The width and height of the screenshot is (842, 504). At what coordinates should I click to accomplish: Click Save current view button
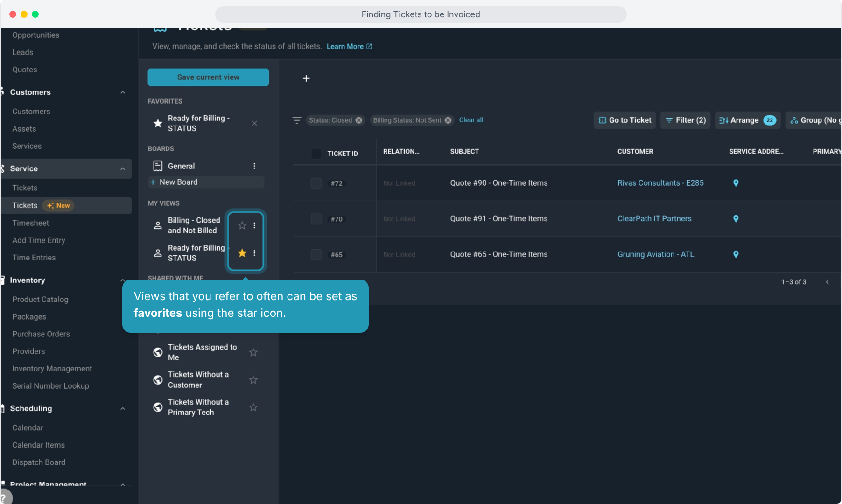pyautogui.click(x=208, y=77)
